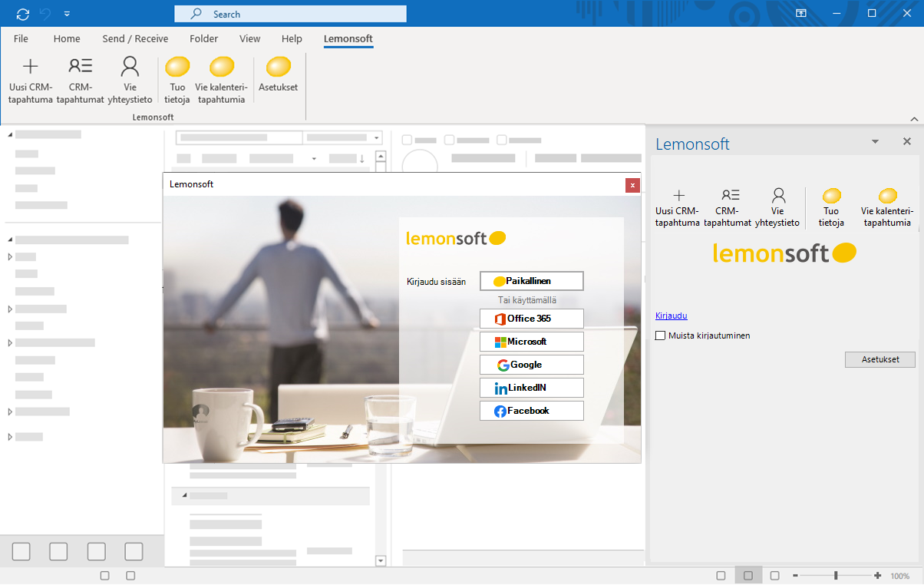Click the Kirjaudu link
This screenshot has height=585, width=924.
tap(672, 316)
